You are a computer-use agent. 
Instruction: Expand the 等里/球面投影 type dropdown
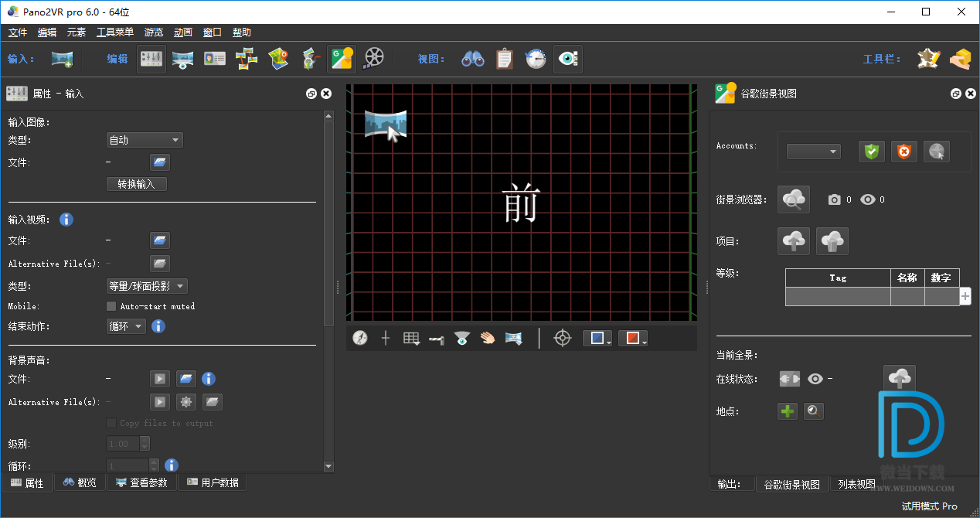(146, 286)
